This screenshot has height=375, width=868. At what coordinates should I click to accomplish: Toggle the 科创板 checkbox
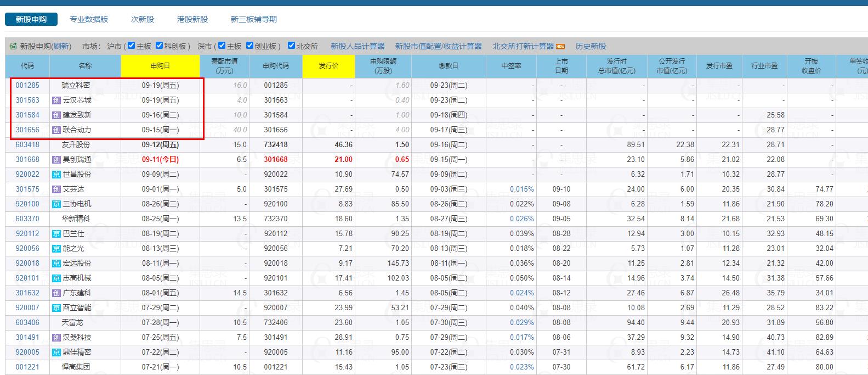pos(160,46)
